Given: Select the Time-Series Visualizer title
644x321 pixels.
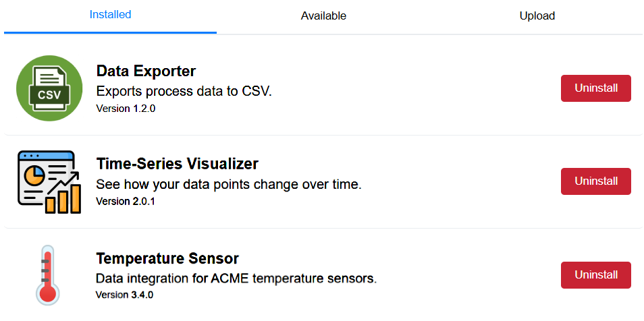Looking at the screenshot, I should (x=177, y=164).
